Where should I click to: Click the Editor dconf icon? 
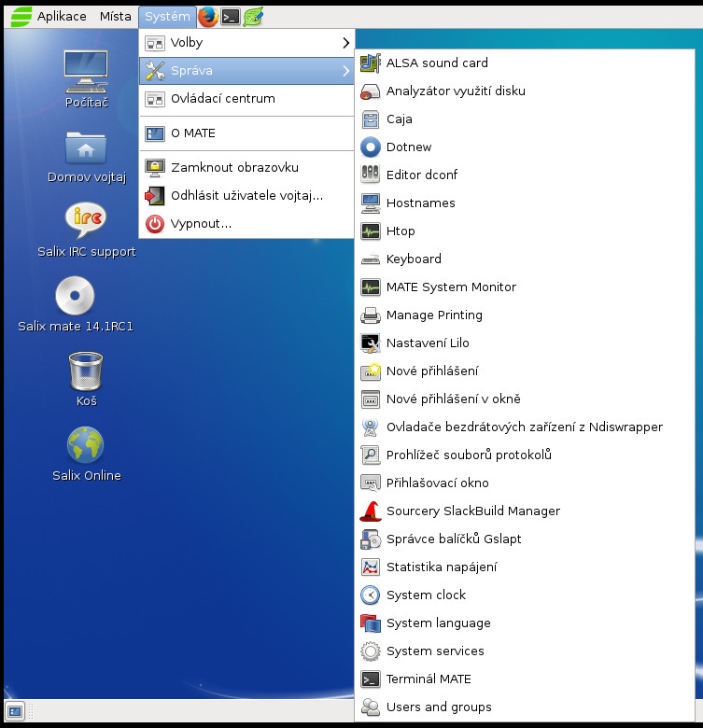point(370,175)
